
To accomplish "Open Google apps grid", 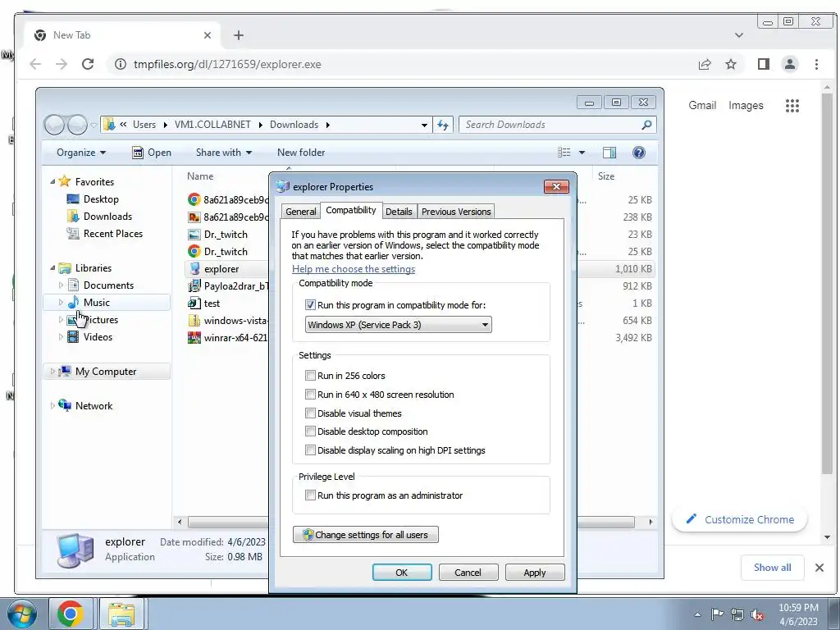I will tap(792, 106).
